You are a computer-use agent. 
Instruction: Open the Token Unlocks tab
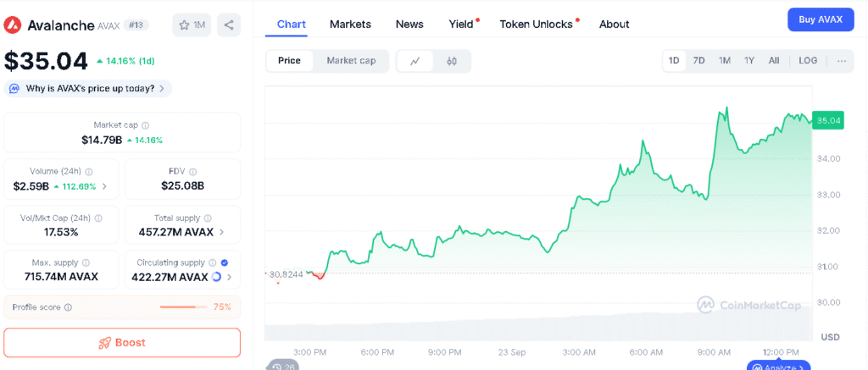536,25
